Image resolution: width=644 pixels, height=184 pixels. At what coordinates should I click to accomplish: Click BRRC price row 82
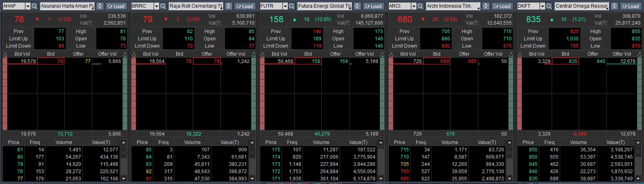point(190,171)
